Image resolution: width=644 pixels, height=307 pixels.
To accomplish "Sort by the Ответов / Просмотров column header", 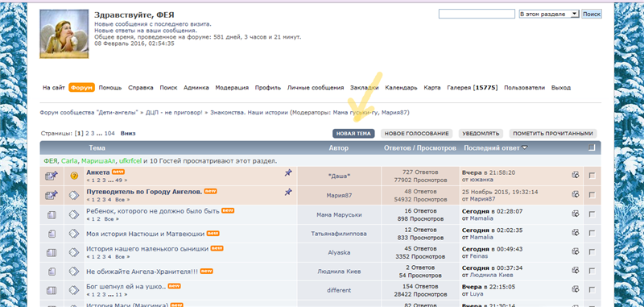I will [419, 148].
